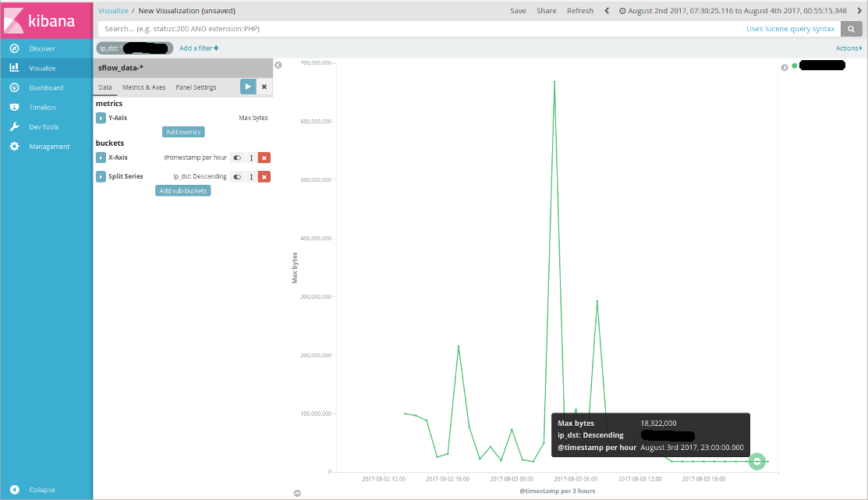
Task: Toggle the X-Axis bucket enable switch
Action: click(x=237, y=158)
